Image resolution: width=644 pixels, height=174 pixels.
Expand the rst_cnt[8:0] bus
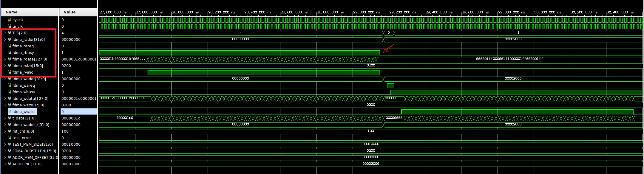[x=5, y=131]
